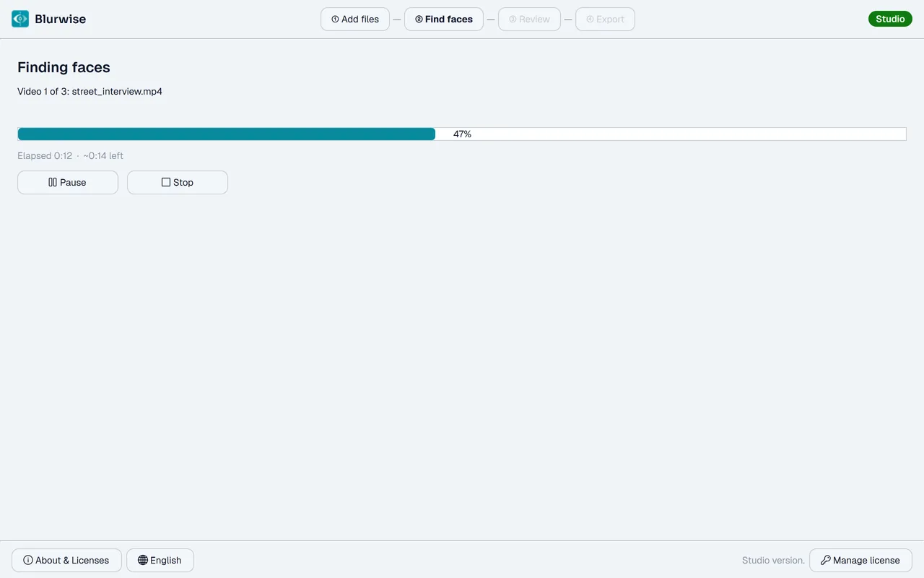The image size is (924, 578).
Task: Select the Find faces step
Action: (x=444, y=20)
